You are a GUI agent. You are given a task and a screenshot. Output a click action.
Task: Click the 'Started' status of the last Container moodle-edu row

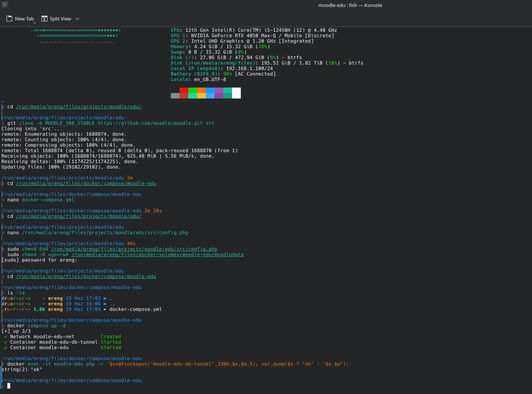tap(111, 348)
